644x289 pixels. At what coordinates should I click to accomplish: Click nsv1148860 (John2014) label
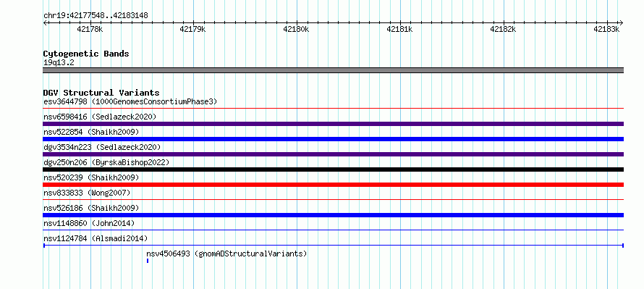pos(89,223)
